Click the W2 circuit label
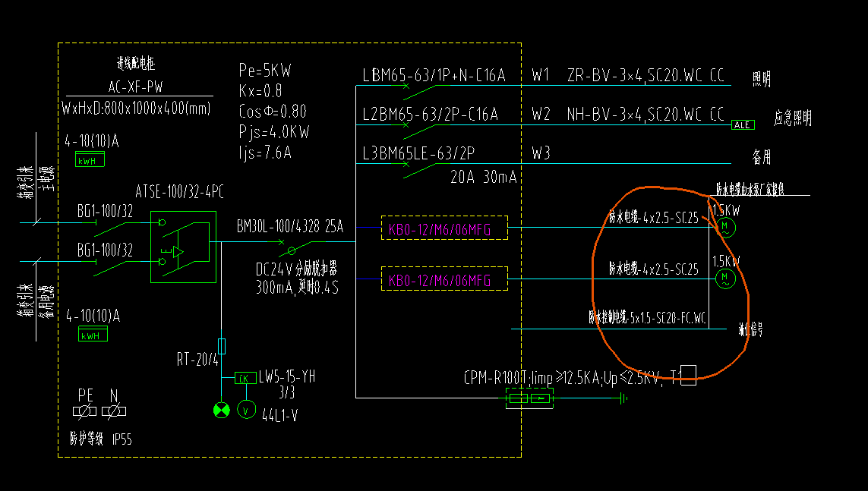Image resolution: width=868 pixels, height=491 pixels. pos(541,114)
